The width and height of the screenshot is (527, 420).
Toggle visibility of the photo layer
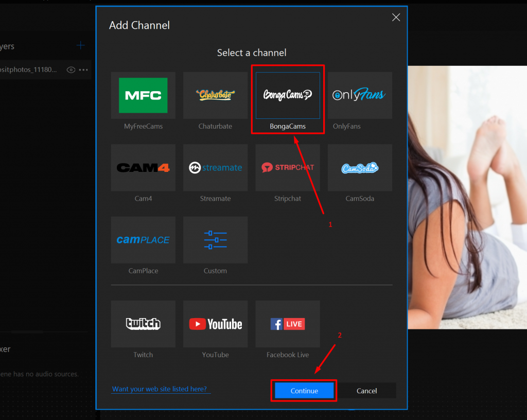click(x=71, y=70)
